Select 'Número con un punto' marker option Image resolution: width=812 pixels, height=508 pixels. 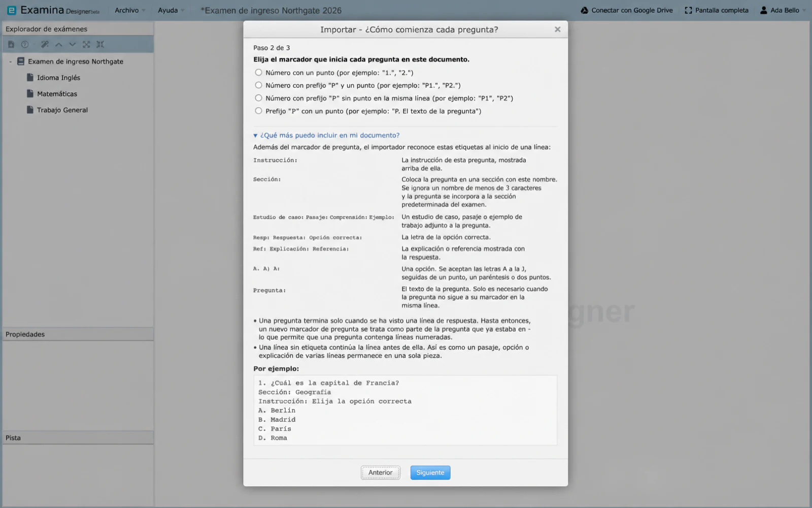[x=259, y=73]
